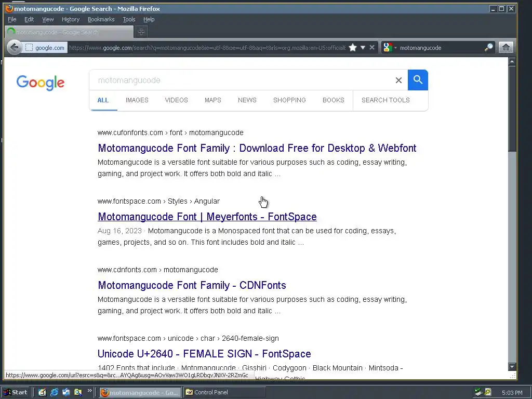Open Unicode U+2640 FEMALE SIGN link

coord(204,354)
